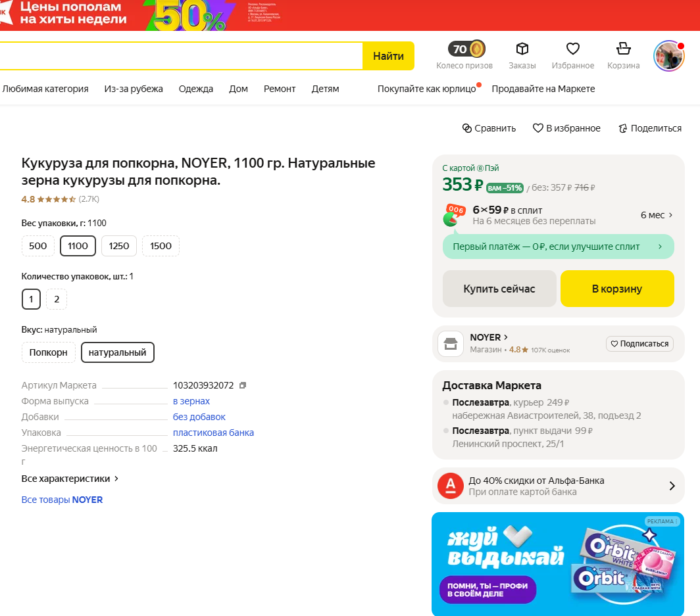Click the NOYER store icon

click(x=451, y=343)
